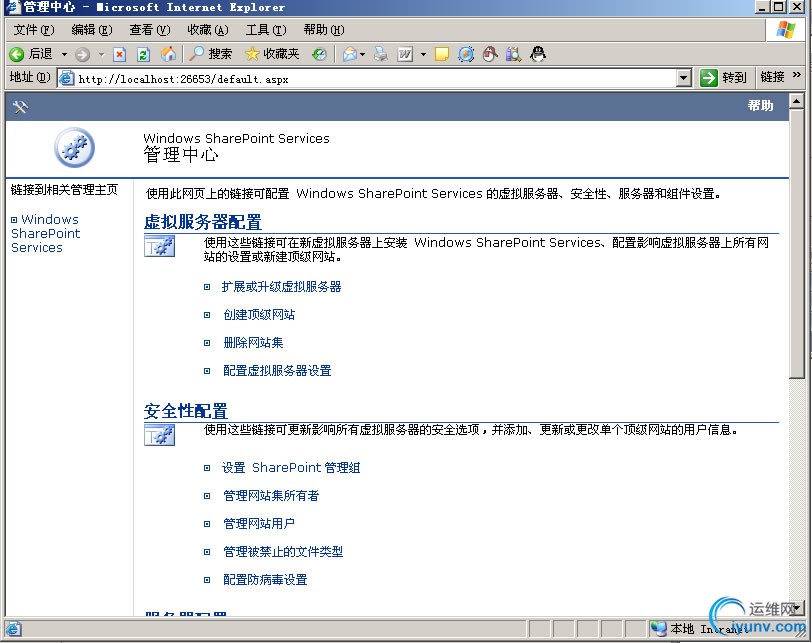This screenshot has height=643, width=812.
Task: Click the gear logo beside 管理中心 title
Action: tap(75, 148)
